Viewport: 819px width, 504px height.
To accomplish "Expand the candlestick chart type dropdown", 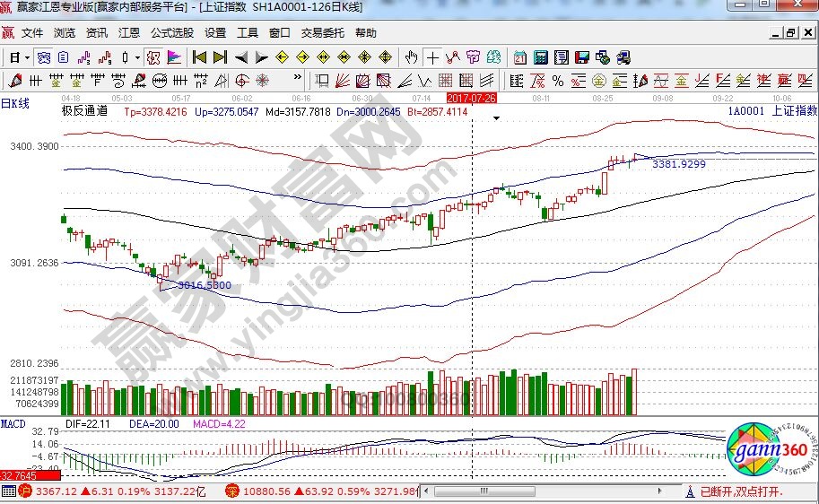I will pyautogui.click(x=137, y=57).
